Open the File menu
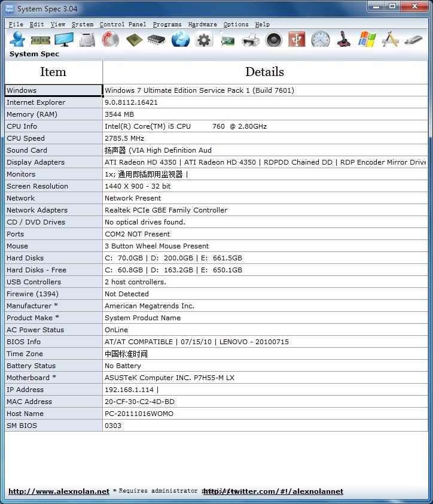Image resolution: width=433 pixels, height=504 pixels. [16, 25]
